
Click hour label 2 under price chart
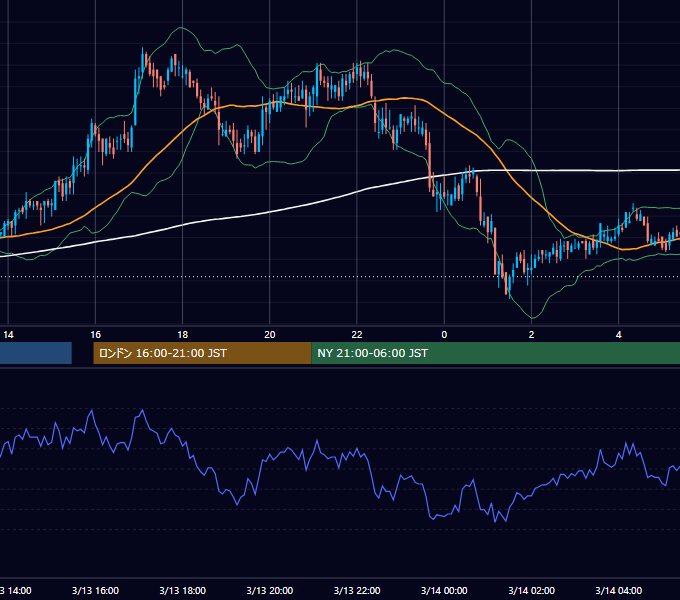[x=531, y=334]
